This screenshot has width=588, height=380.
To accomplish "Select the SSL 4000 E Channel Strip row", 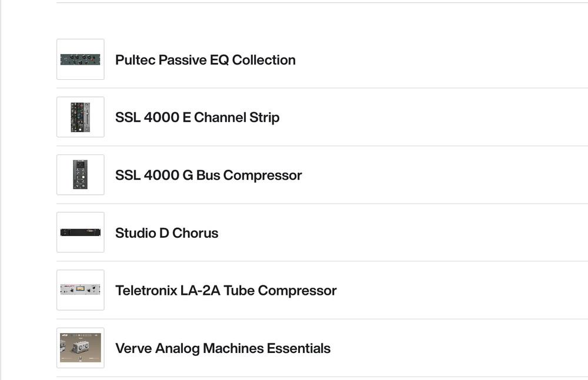I will (x=235, y=117).
